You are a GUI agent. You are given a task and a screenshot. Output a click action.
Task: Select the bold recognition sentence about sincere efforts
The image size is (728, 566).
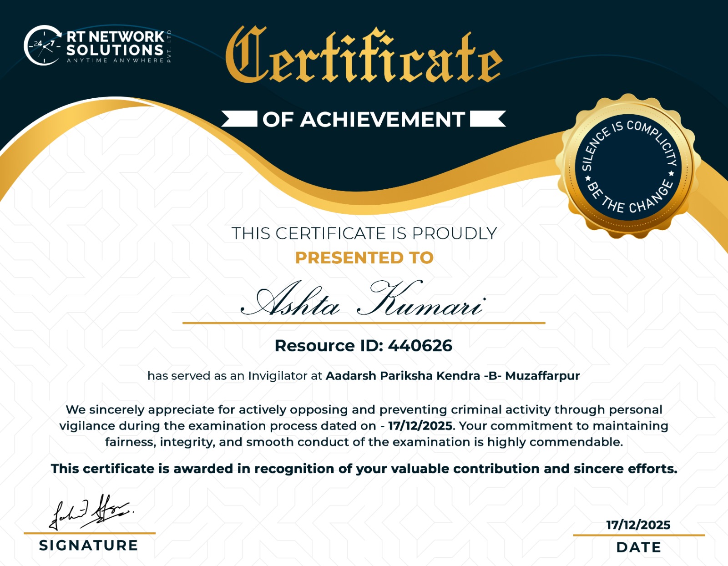coord(364,469)
